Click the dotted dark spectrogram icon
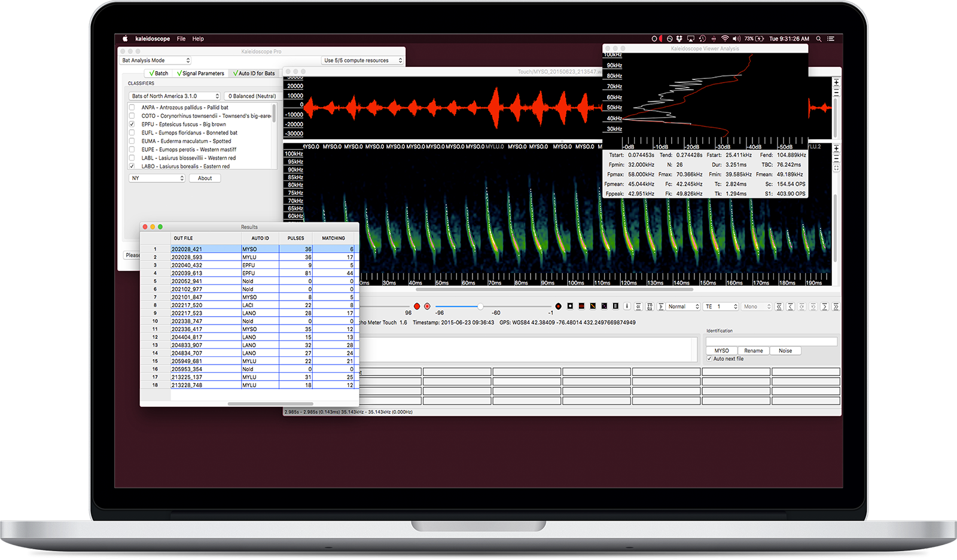This screenshot has height=560, width=957. pyautogui.click(x=604, y=306)
